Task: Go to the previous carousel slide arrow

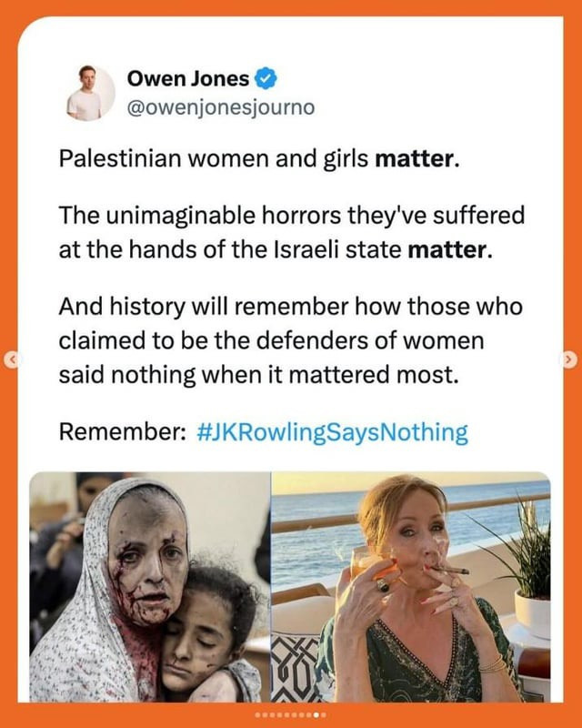Action: 13,359
